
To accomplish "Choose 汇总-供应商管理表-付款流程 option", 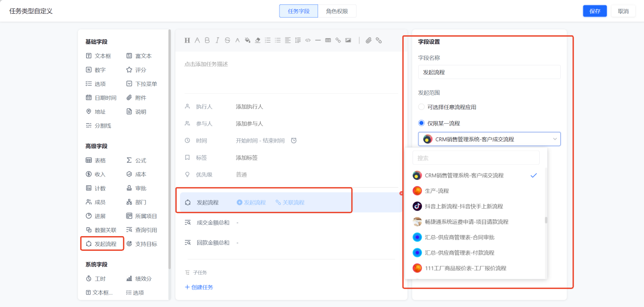I will [x=476, y=253].
